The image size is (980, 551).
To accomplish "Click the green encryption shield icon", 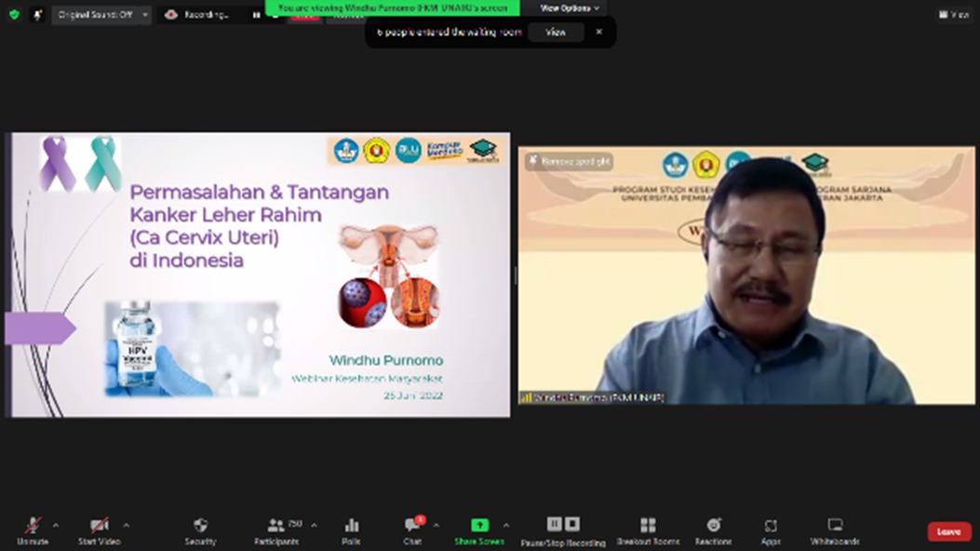I will 14,15.
